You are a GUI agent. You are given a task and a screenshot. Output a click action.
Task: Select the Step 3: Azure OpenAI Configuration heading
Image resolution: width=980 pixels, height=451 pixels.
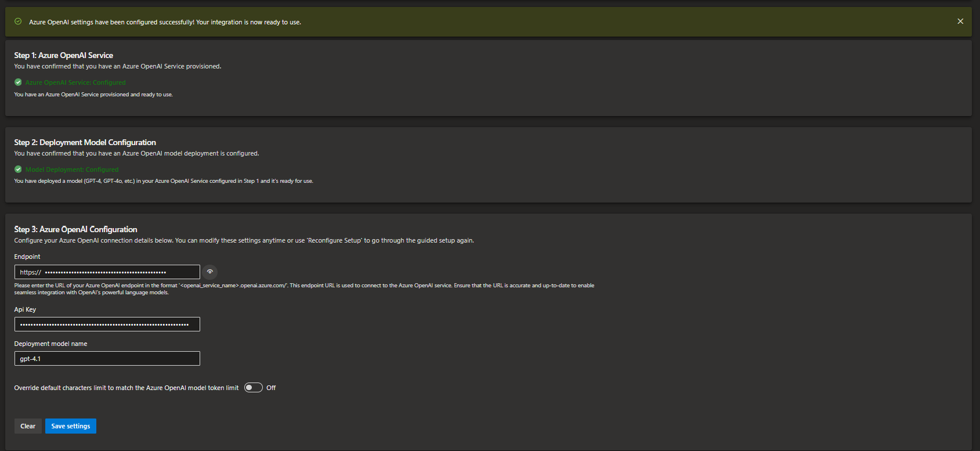pos(76,229)
